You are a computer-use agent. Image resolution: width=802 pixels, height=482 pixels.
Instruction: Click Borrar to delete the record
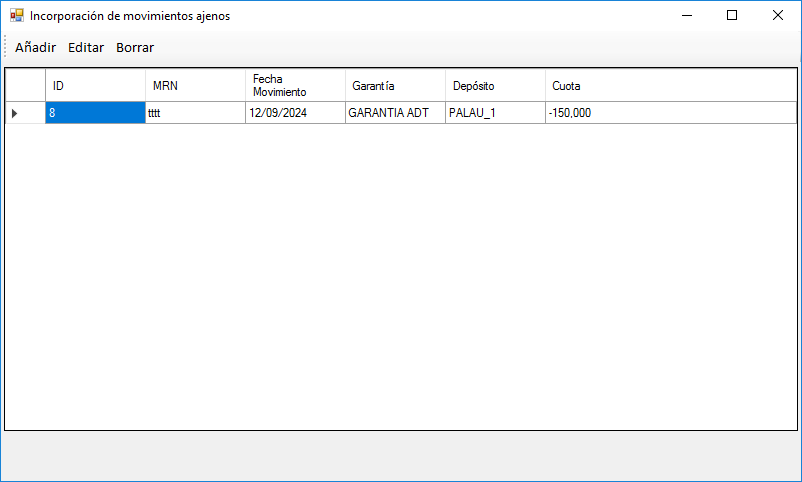click(x=135, y=47)
